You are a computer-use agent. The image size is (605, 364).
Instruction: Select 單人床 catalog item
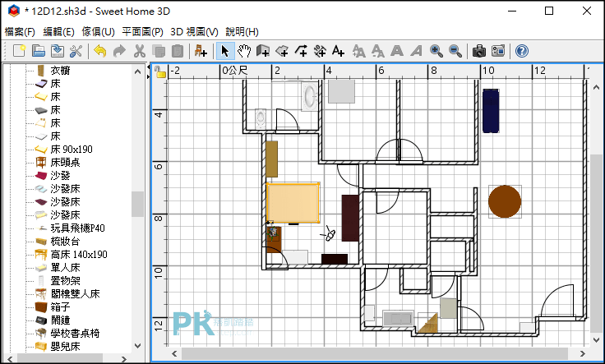(x=65, y=268)
